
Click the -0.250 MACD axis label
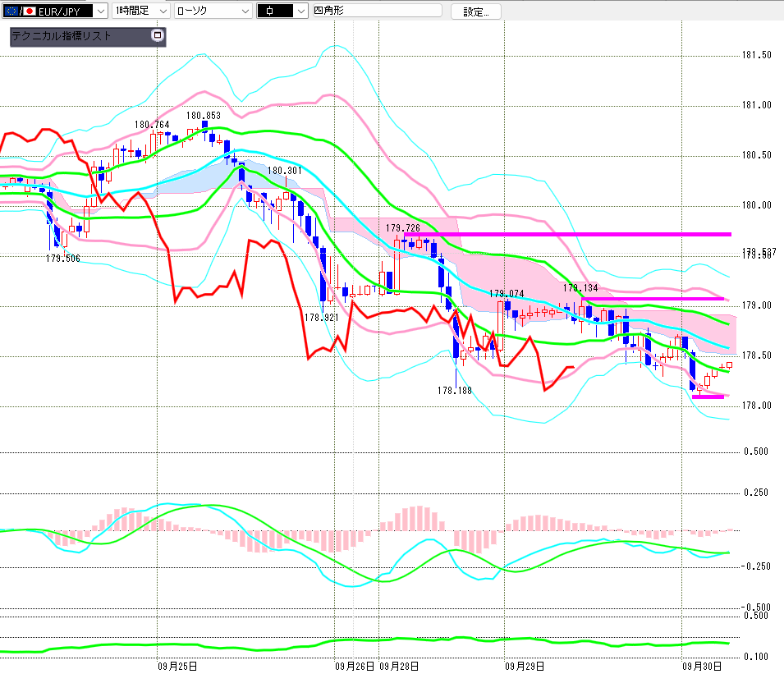[x=755, y=566]
